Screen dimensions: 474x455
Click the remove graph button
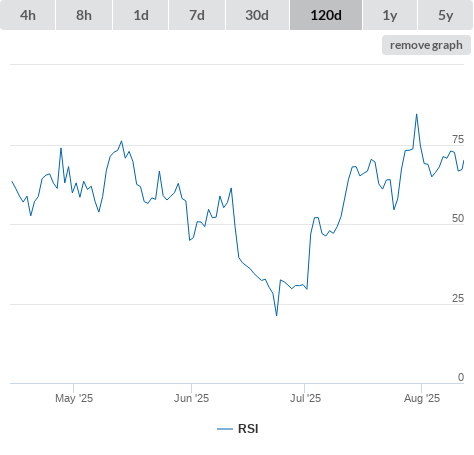(x=426, y=45)
